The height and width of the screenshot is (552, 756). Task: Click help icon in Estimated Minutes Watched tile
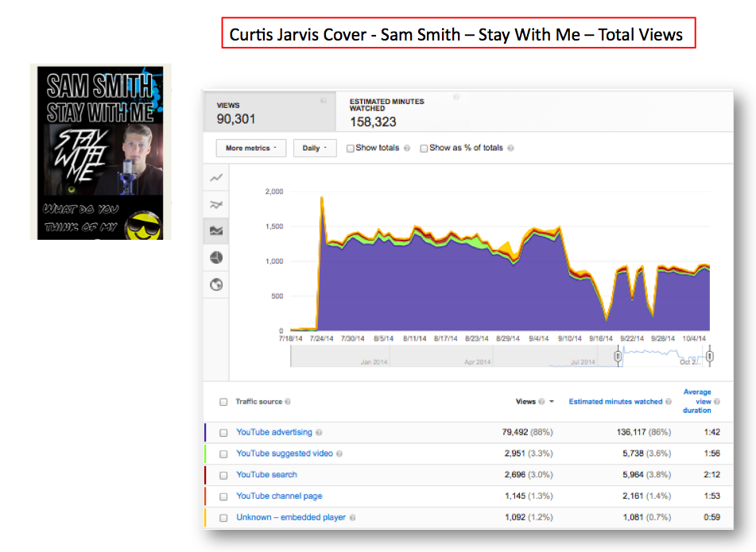coord(456,97)
